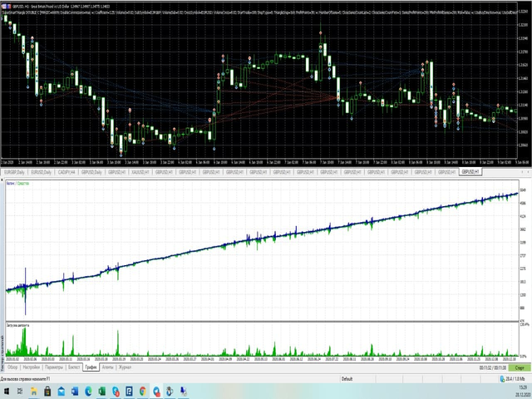The height and width of the screenshot is (399, 532).
Task: Open the CADJPY,H4 chart tab
Action: pos(66,172)
